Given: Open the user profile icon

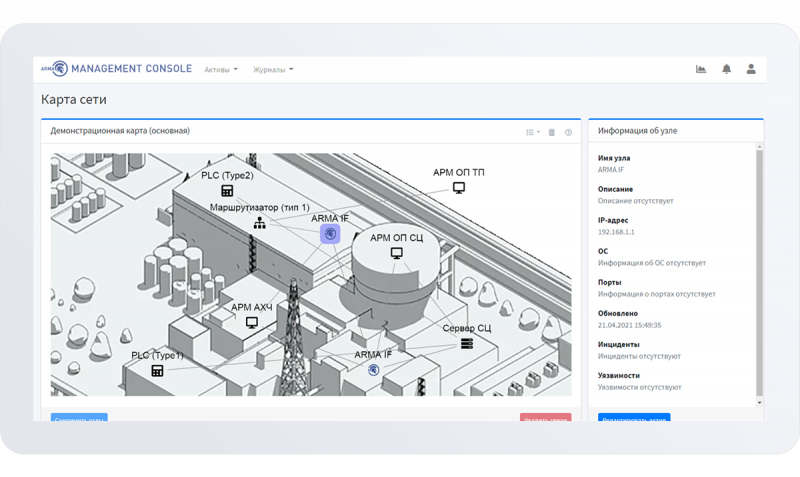Looking at the screenshot, I should [751, 69].
